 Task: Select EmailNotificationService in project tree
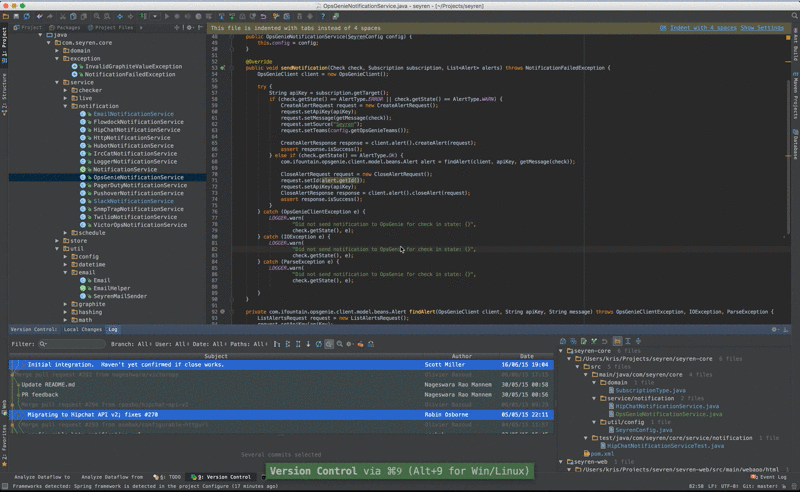tap(133, 114)
